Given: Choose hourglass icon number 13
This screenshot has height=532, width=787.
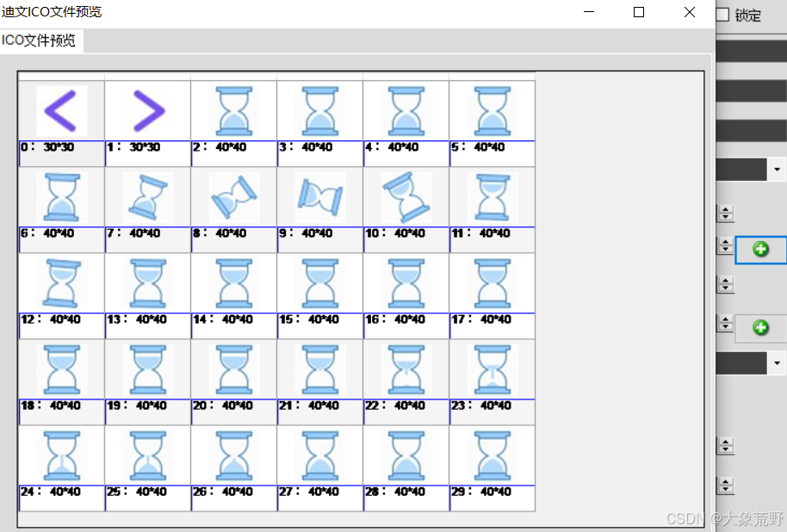Looking at the screenshot, I should click(147, 283).
